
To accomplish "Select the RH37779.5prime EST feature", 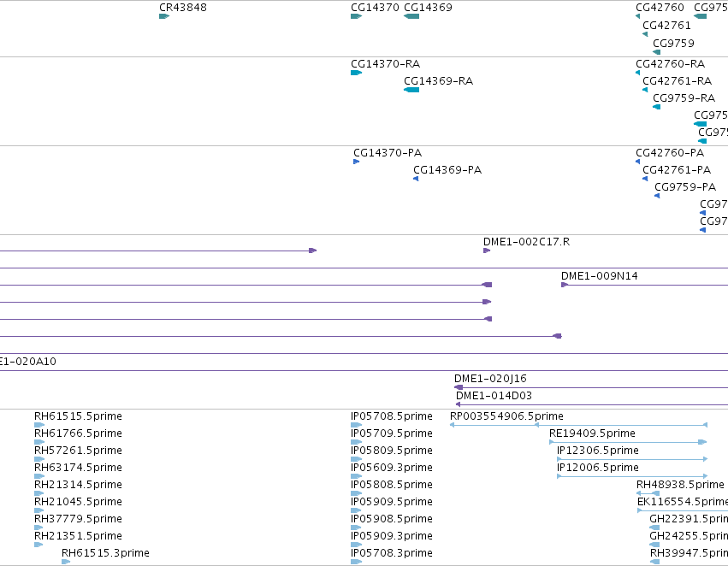I will tap(39, 528).
